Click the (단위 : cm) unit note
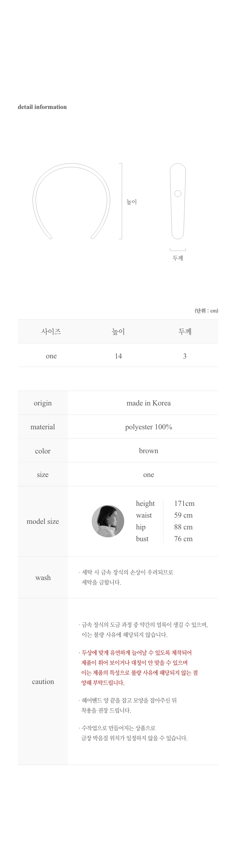 pyautogui.click(x=206, y=310)
